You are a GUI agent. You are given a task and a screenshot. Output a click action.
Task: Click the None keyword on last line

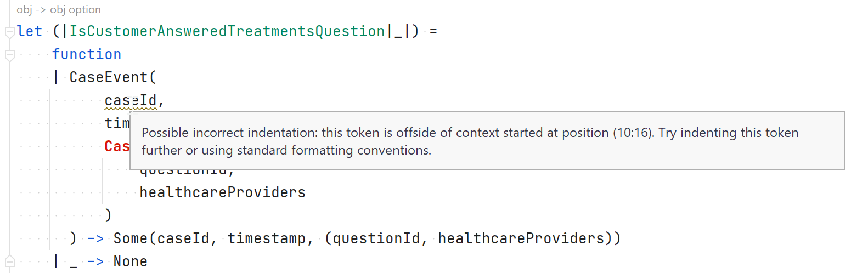tap(131, 261)
